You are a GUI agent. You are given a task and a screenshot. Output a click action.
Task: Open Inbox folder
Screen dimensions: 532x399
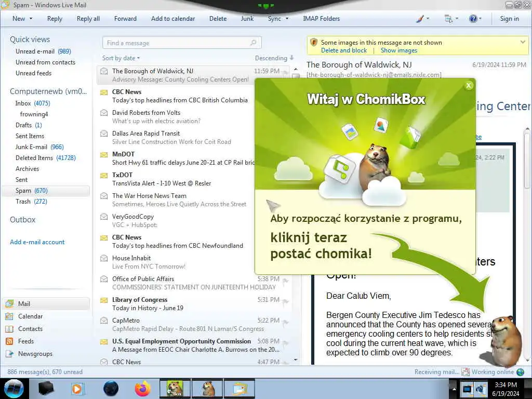(x=33, y=103)
